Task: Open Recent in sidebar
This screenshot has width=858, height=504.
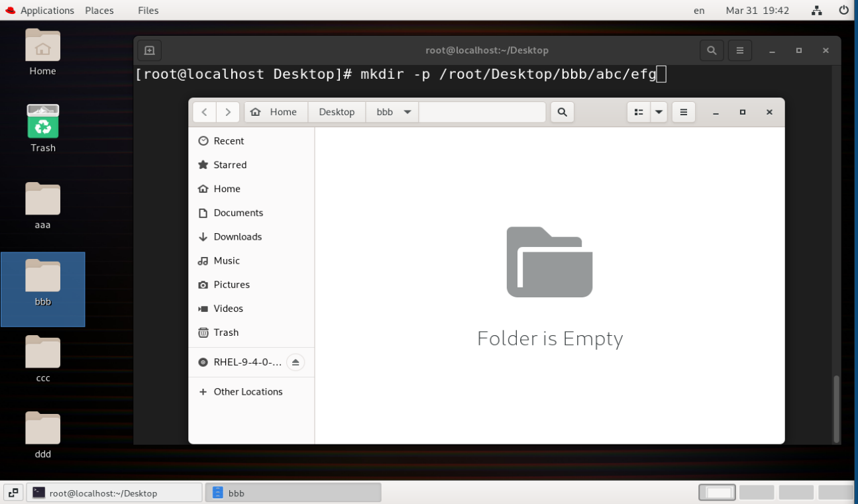Action: coord(252,141)
